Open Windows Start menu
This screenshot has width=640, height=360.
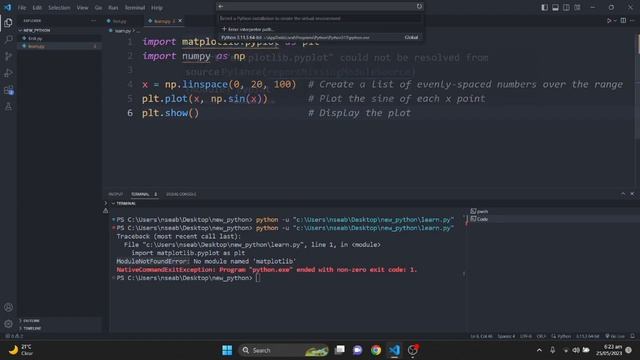(x=227, y=350)
